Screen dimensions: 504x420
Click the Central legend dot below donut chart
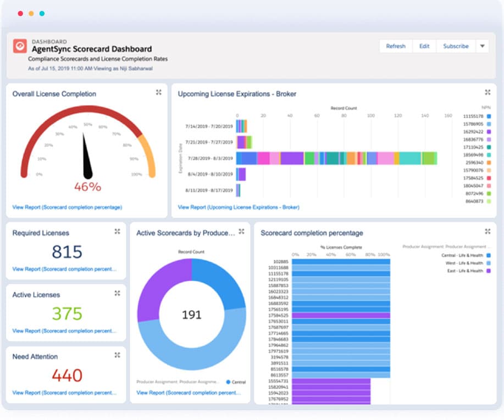coord(228,382)
